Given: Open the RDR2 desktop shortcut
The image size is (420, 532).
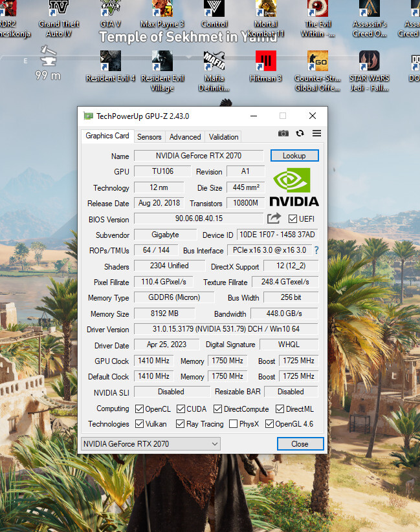Looking at the screenshot, I should pyautogui.click(x=10, y=19).
